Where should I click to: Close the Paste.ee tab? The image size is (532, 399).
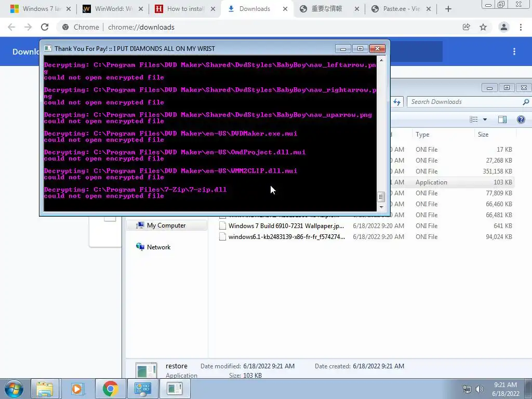tap(429, 9)
